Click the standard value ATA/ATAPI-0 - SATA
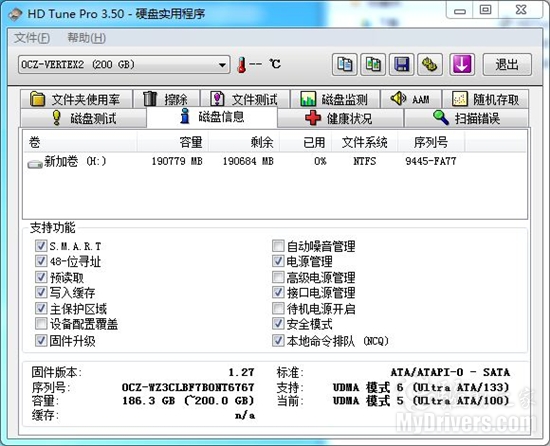 pyautogui.click(x=450, y=372)
